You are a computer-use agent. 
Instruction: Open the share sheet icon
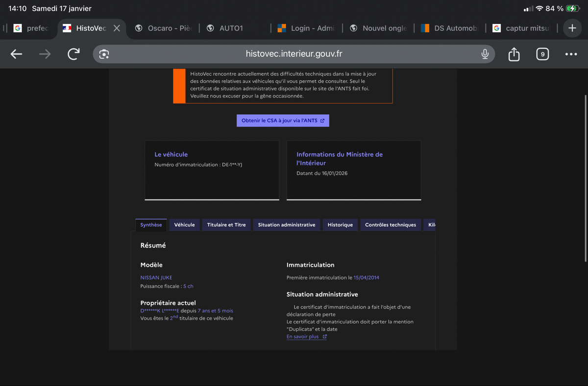point(514,54)
